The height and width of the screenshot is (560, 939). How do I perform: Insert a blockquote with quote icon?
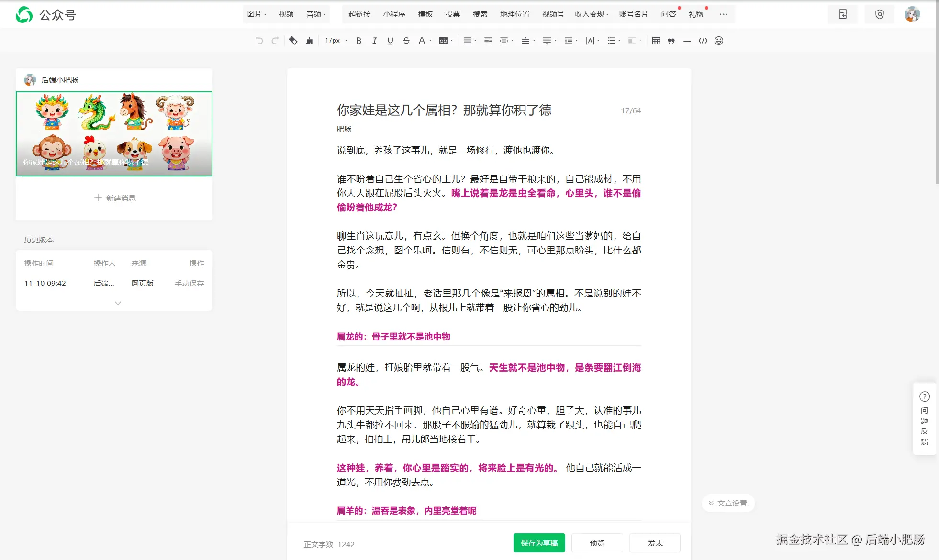pos(671,41)
